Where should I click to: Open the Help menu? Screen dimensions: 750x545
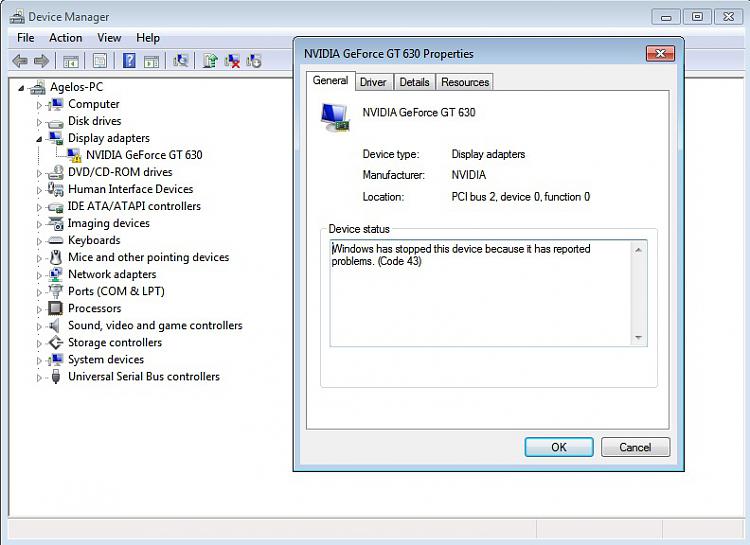148,38
